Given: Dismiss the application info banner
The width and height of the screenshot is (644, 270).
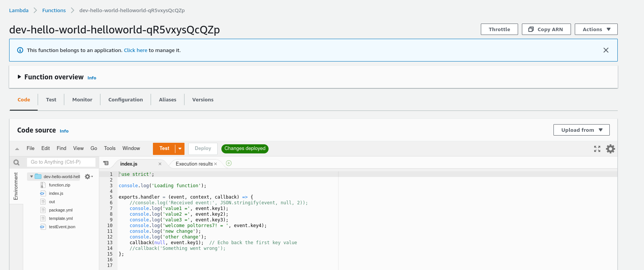Looking at the screenshot, I should pos(606,50).
